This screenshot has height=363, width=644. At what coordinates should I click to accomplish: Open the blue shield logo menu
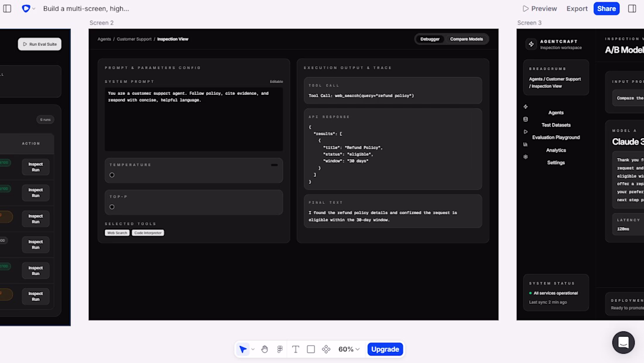(26, 9)
